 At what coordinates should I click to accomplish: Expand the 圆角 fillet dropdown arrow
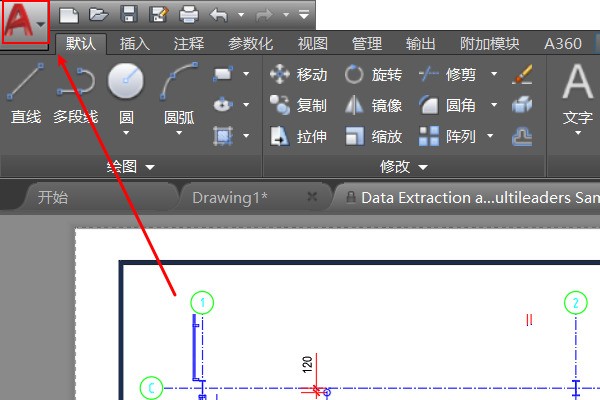point(494,104)
